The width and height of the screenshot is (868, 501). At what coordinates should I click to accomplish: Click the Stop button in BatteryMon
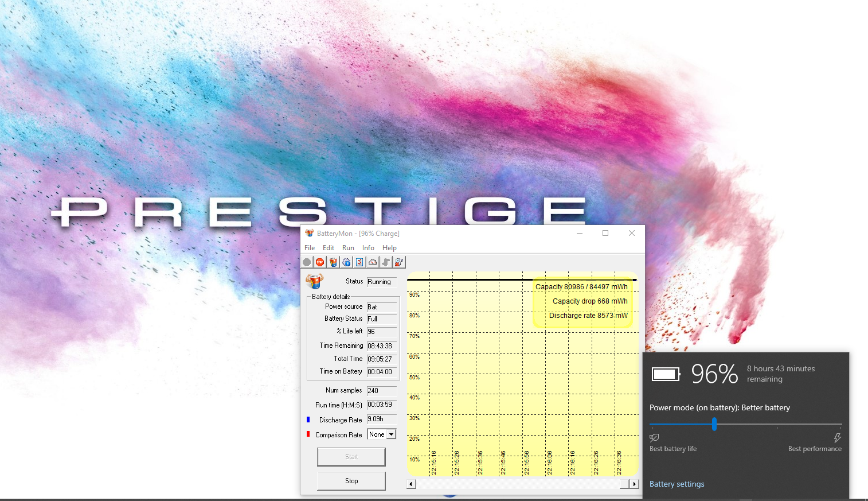(351, 481)
